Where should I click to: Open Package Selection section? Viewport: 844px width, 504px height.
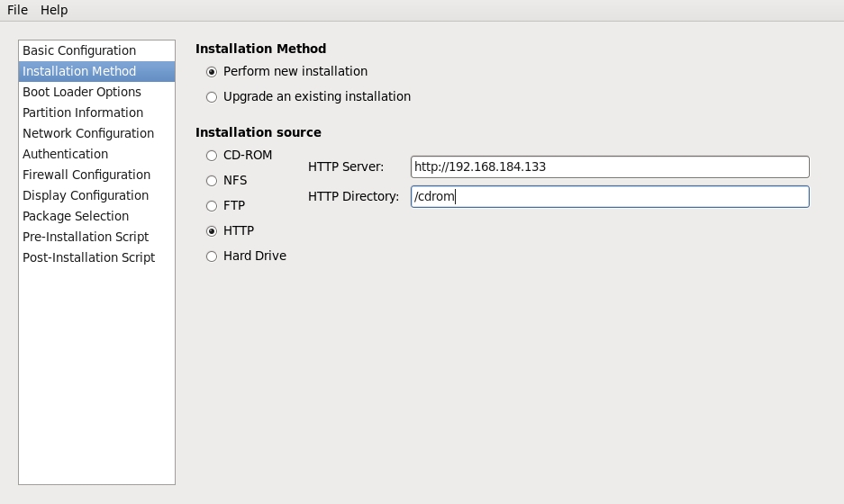97,216
